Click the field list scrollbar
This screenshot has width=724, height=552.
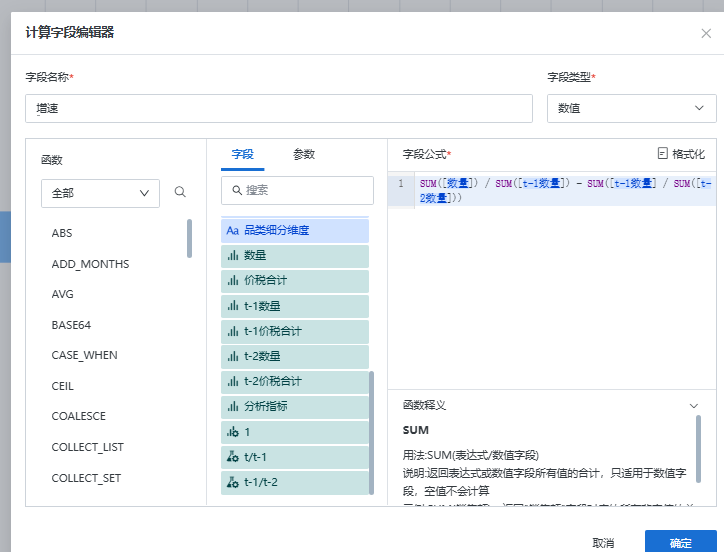click(x=371, y=432)
